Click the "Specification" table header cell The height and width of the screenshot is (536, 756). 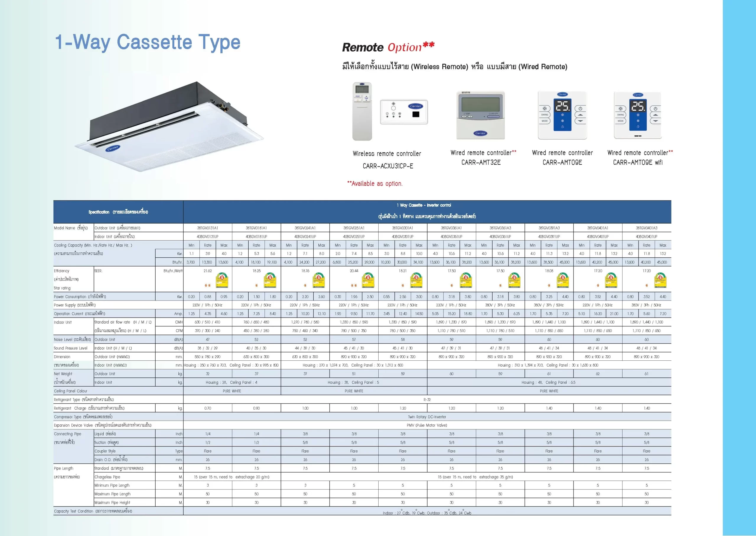click(x=118, y=212)
